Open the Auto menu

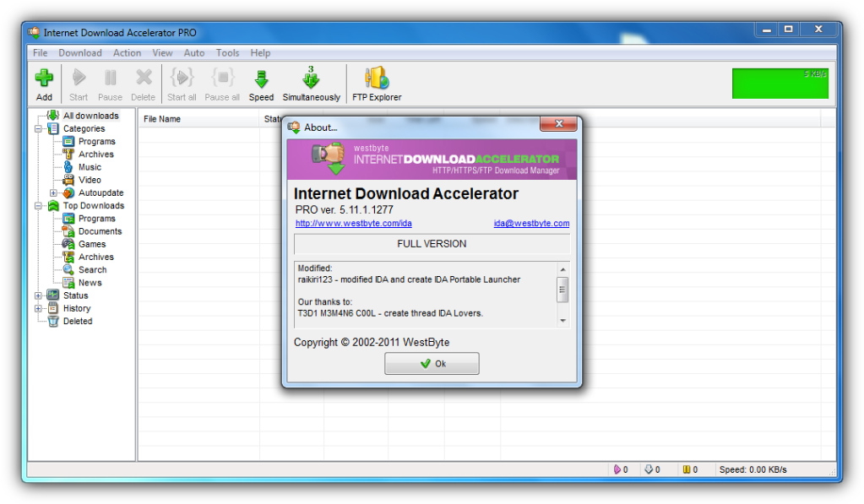[194, 53]
